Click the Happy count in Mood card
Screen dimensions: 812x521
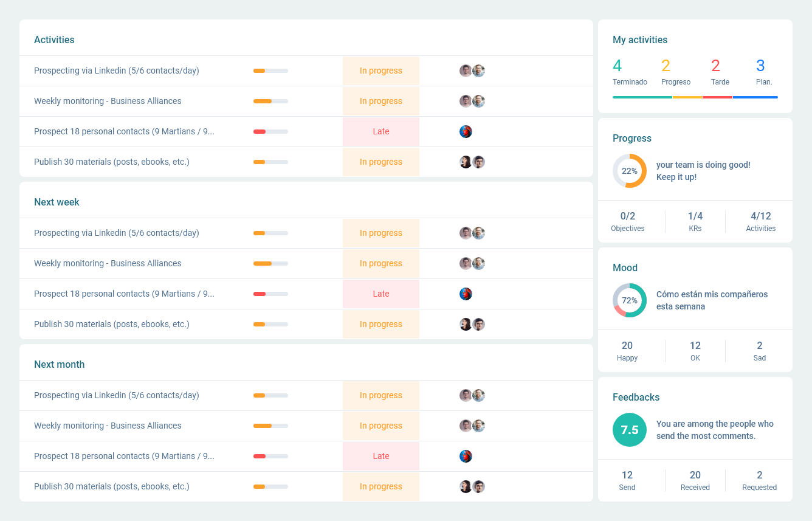pyautogui.click(x=627, y=346)
